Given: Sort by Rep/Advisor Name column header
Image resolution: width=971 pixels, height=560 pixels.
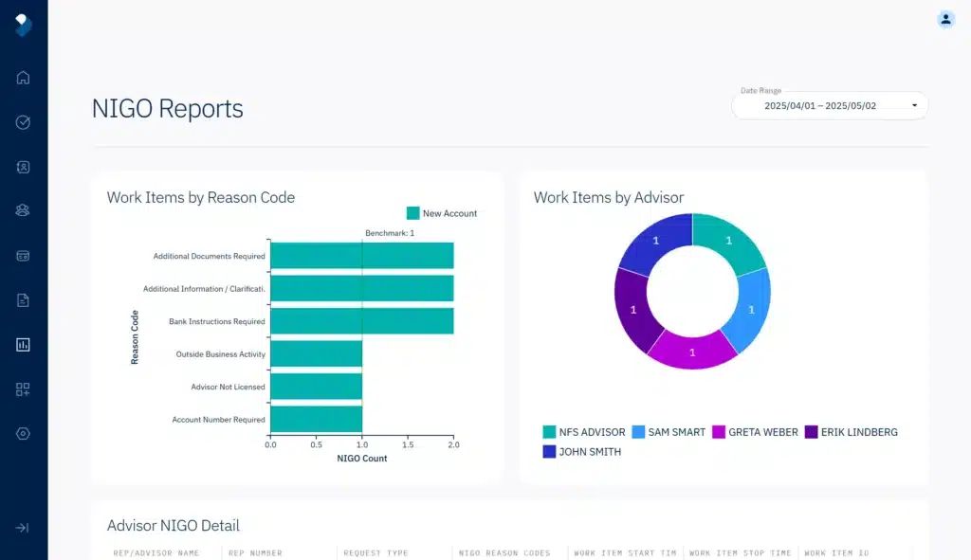Looking at the screenshot, I should pos(156,553).
